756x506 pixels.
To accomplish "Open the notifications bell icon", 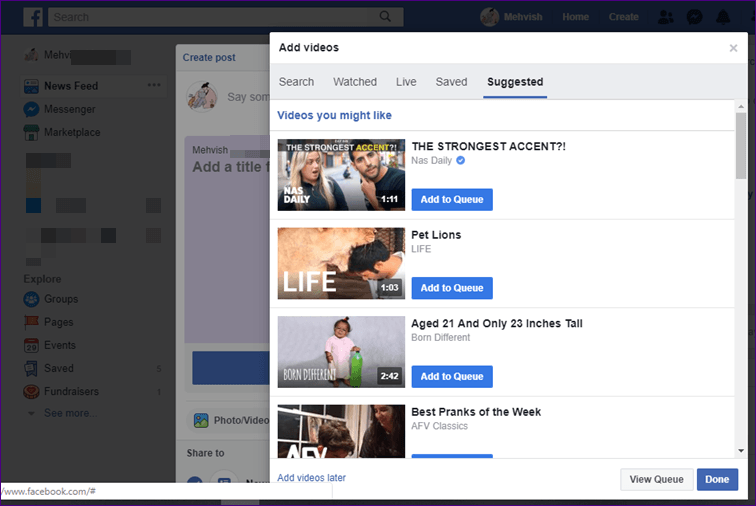I will pyautogui.click(x=723, y=17).
